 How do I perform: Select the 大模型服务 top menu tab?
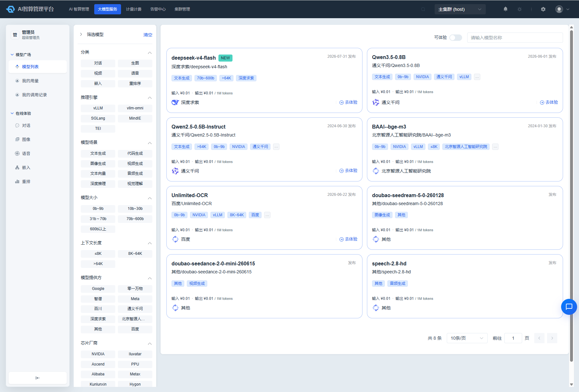coord(107,9)
